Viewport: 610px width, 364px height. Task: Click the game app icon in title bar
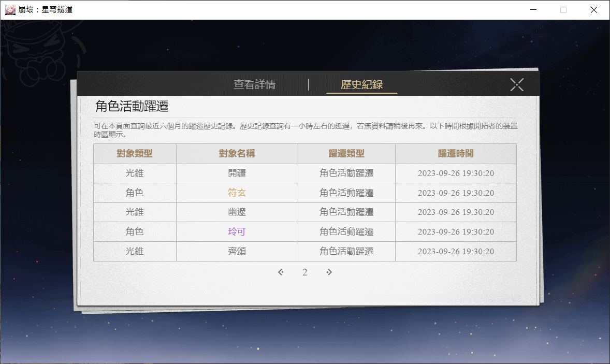coord(10,10)
